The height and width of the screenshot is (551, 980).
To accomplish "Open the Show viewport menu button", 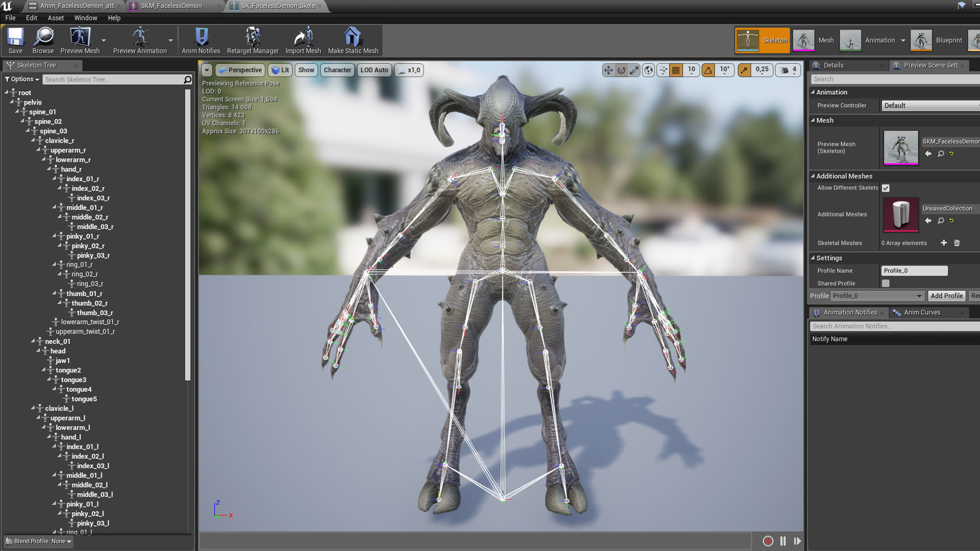I will coord(306,70).
